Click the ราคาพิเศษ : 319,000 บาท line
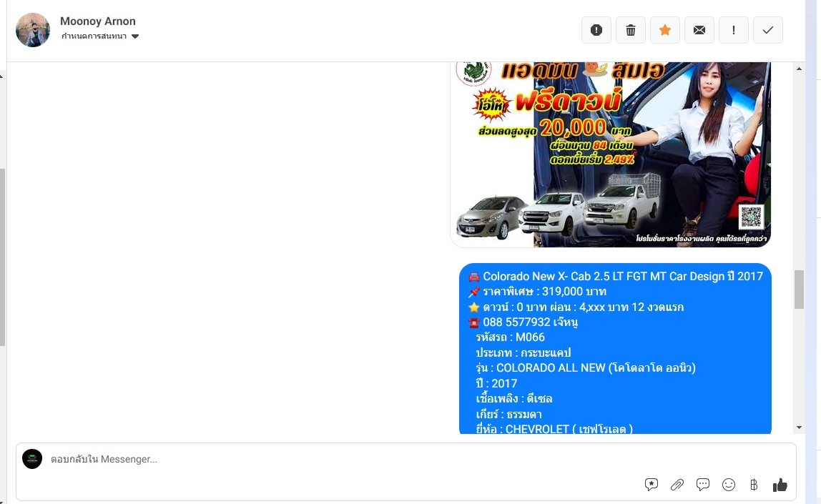 537,292
